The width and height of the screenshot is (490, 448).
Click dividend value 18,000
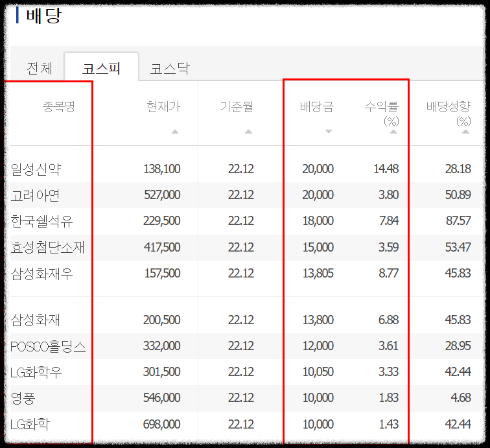(x=318, y=221)
